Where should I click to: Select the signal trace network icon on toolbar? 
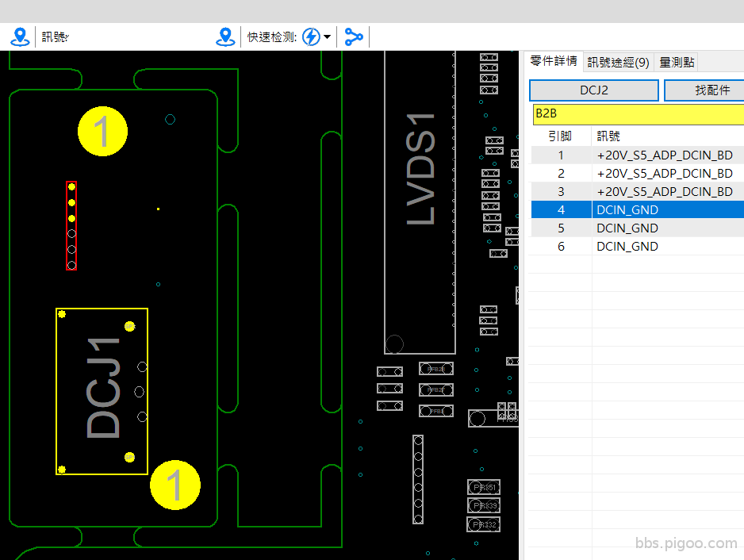tap(354, 36)
